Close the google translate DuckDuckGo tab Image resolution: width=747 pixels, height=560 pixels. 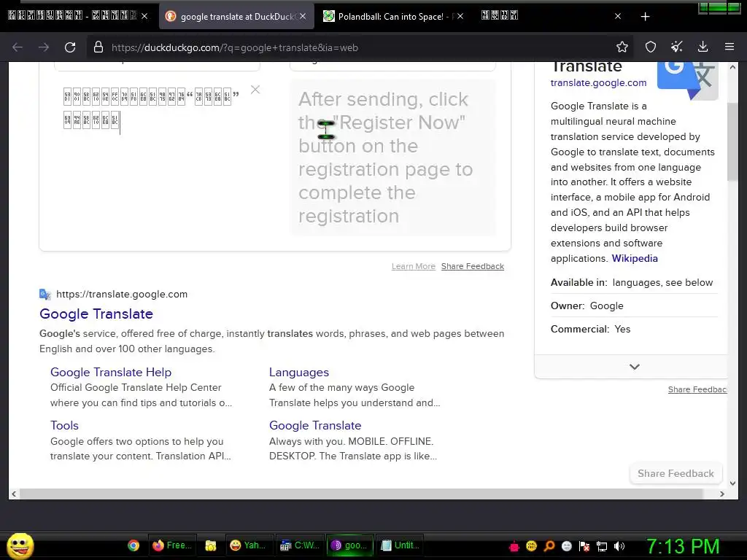pyautogui.click(x=303, y=16)
